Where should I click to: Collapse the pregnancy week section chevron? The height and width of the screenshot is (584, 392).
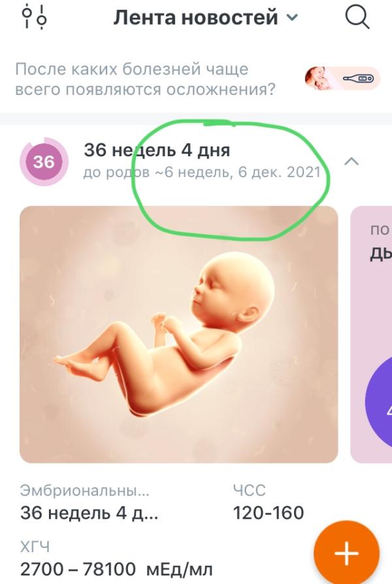352,162
